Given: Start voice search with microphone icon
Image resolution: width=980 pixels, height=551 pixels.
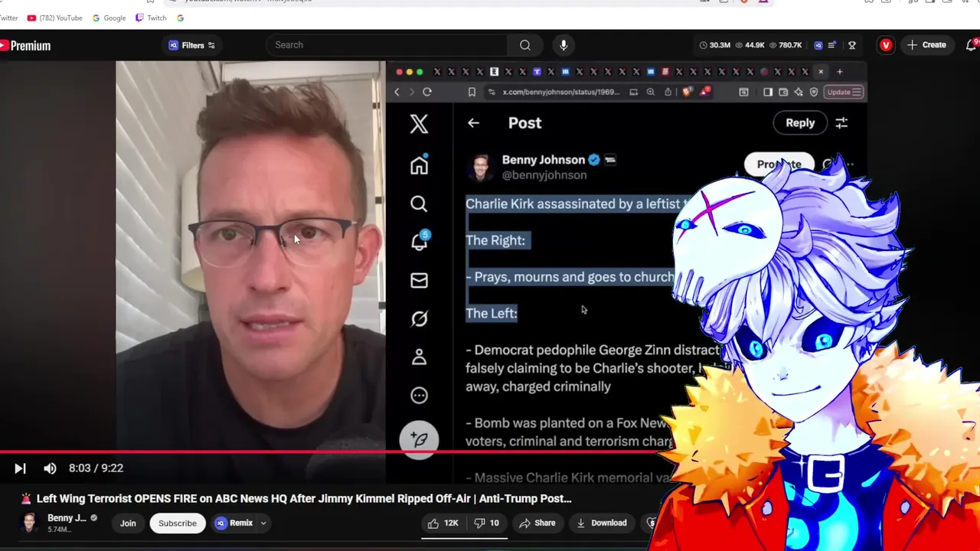Looking at the screenshot, I should tap(563, 45).
